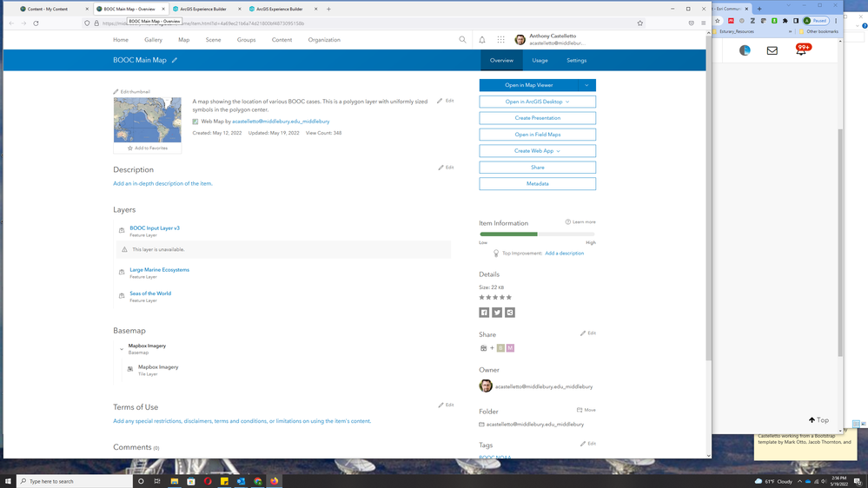Click Chrome side panel icon
868x488 pixels.
[x=796, y=21]
